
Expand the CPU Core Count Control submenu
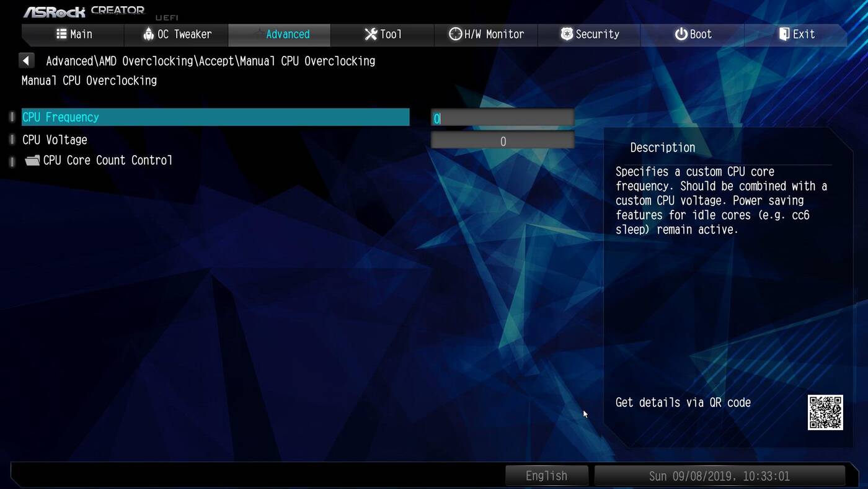(x=107, y=161)
